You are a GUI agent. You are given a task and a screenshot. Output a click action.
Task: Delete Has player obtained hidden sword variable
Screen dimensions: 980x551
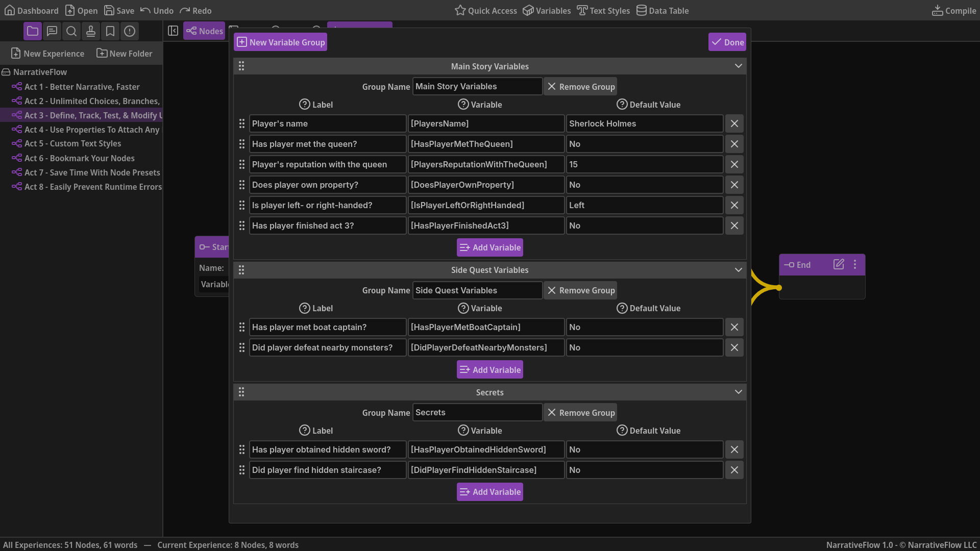(x=734, y=449)
